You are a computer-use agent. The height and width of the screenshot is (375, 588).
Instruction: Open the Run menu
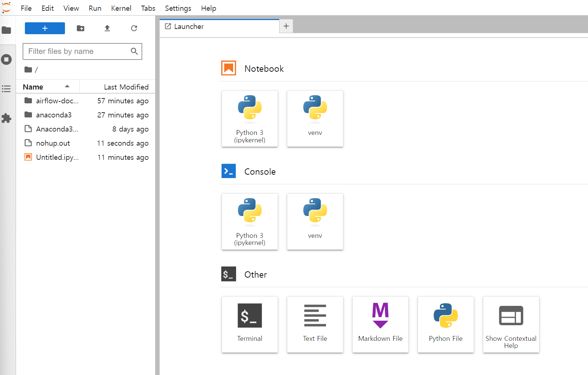(95, 8)
